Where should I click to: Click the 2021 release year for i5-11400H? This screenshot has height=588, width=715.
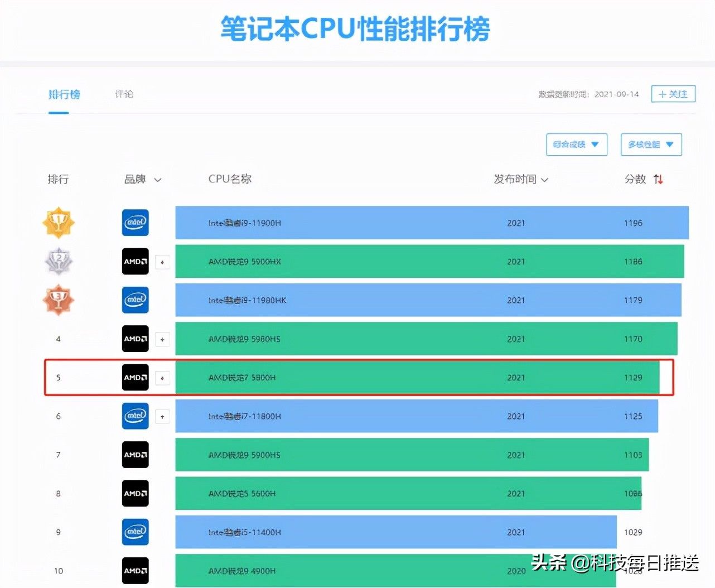(516, 532)
